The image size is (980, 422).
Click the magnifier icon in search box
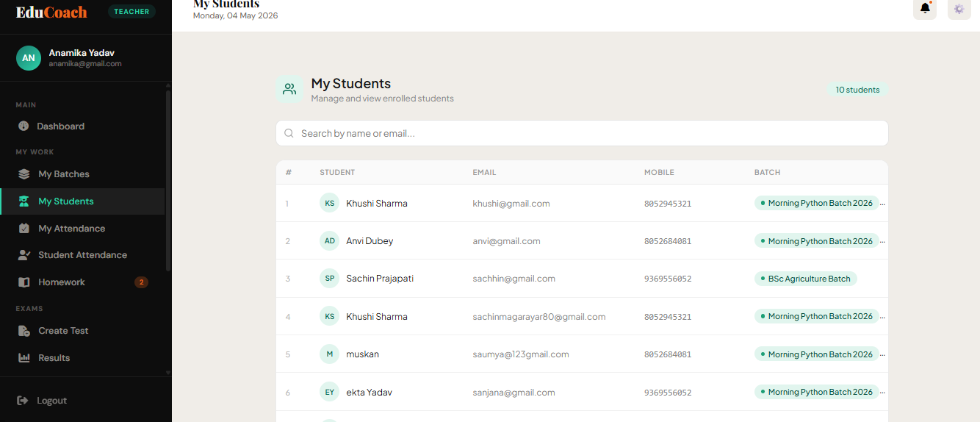coord(289,134)
